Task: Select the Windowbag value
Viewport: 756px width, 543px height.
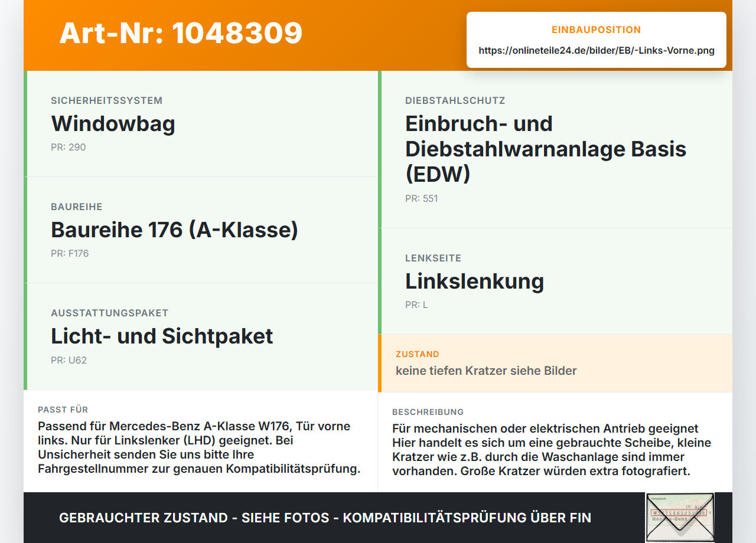Action: 113,124
